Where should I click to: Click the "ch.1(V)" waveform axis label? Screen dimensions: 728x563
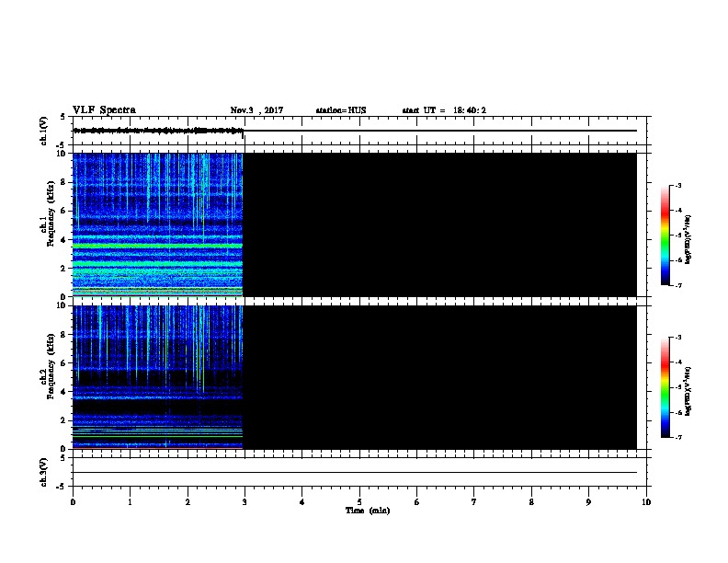[x=43, y=131]
